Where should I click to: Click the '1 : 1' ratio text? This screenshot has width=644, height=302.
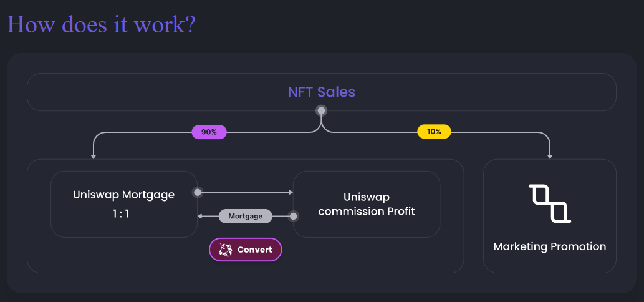121,213
